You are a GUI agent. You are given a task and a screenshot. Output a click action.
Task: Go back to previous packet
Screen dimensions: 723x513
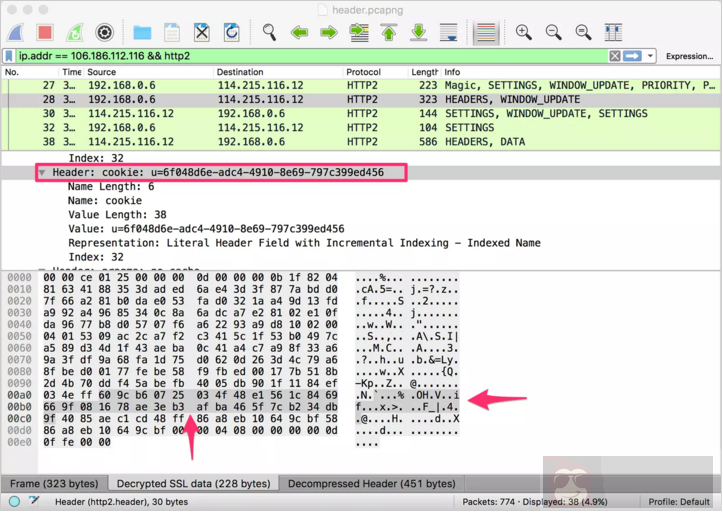(x=299, y=32)
